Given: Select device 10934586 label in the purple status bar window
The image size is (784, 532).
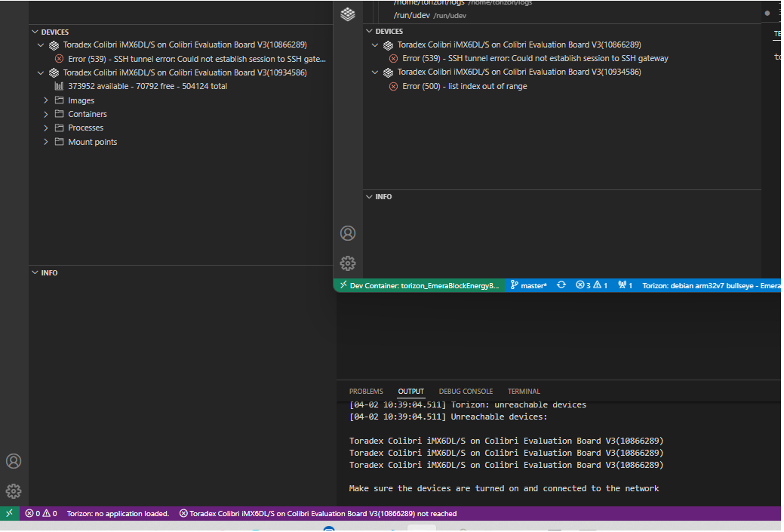Looking at the screenshot, I should pos(185,73).
